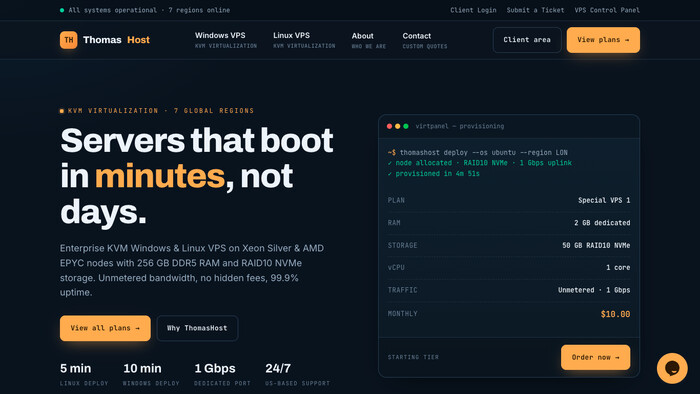Click the Thomas Host brand name
Screen dimensions: 700x394
coord(116,40)
